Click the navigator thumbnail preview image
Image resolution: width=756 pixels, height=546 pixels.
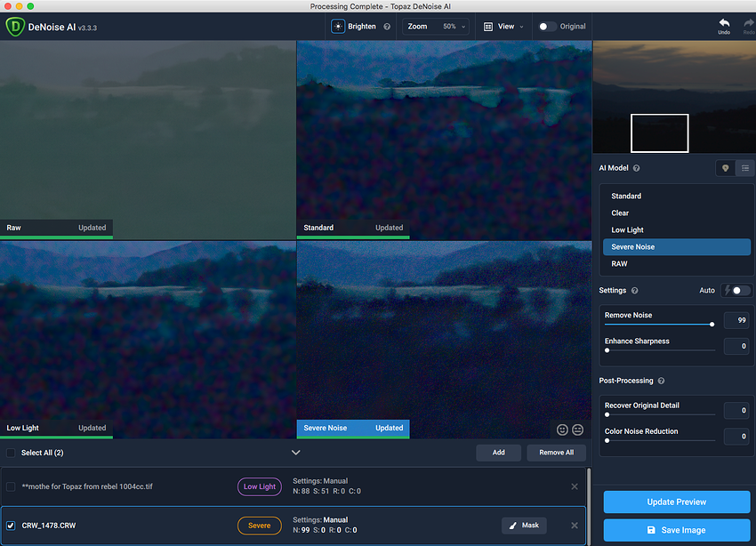tap(674, 97)
